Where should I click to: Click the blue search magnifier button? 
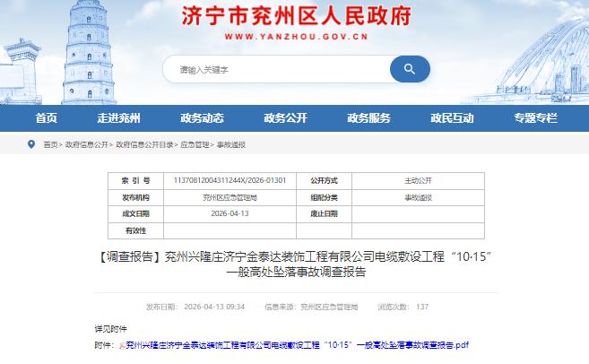pyautogui.click(x=410, y=69)
